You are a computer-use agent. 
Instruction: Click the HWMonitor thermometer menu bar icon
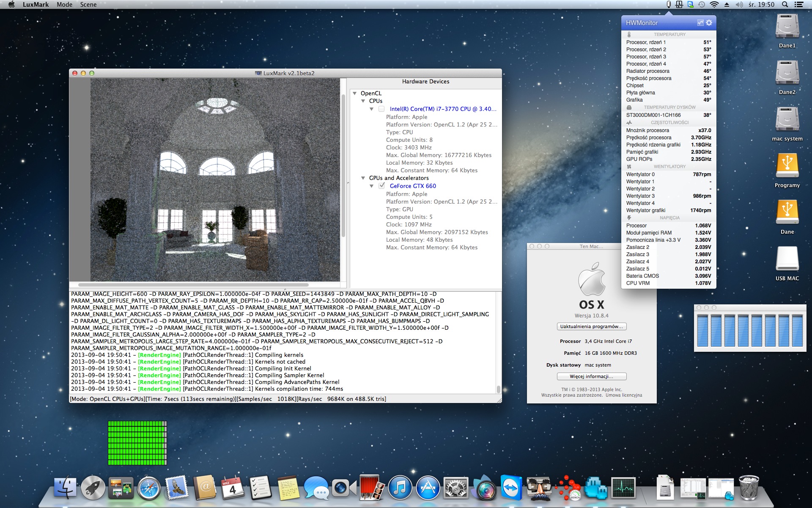coord(669,5)
